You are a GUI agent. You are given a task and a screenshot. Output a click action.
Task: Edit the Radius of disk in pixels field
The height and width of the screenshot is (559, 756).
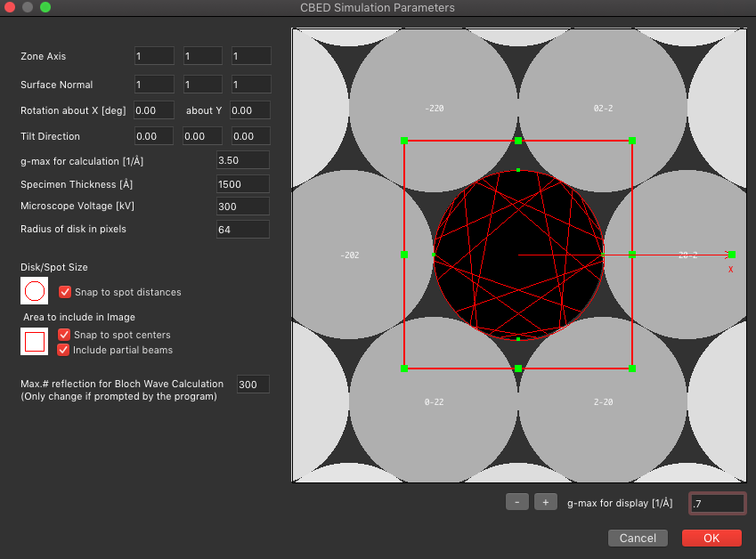[243, 230]
